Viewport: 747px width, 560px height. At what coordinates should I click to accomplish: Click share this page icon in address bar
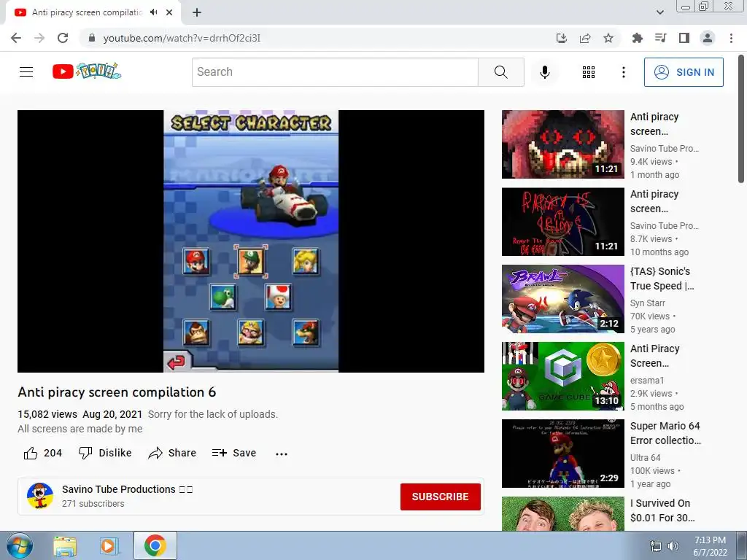point(585,38)
